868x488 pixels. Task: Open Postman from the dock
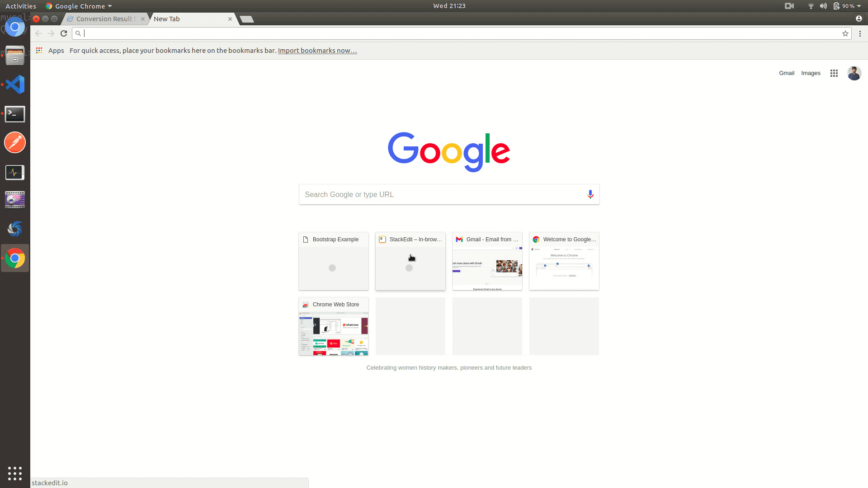click(15, 143)
